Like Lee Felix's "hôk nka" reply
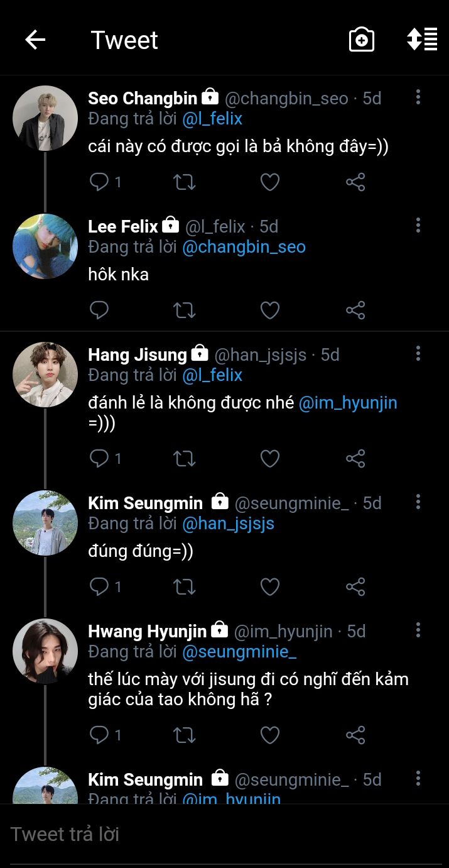The width and height of the screenshot is (449, 868). (x=270, y=310)
